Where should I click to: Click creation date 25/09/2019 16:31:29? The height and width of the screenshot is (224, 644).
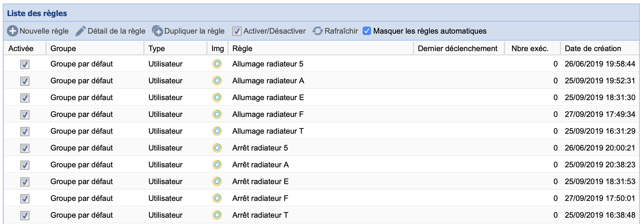600,131
